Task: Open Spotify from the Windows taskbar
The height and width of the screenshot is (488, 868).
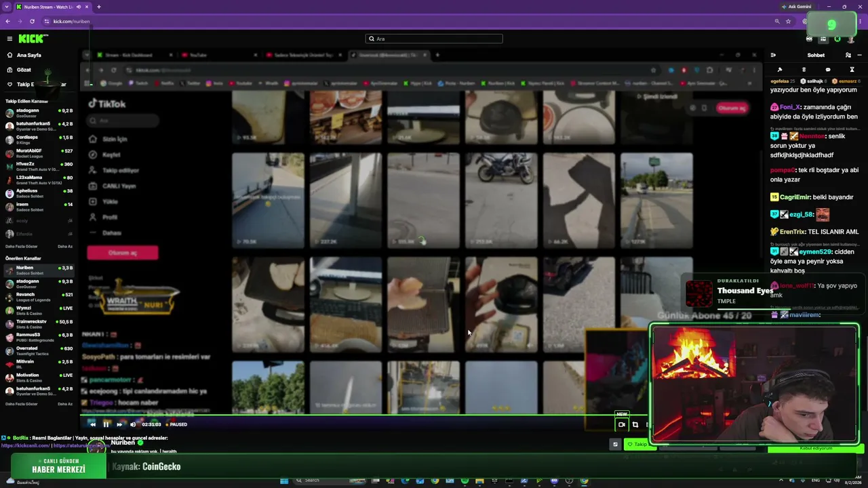Action: (x=465, y=481)
